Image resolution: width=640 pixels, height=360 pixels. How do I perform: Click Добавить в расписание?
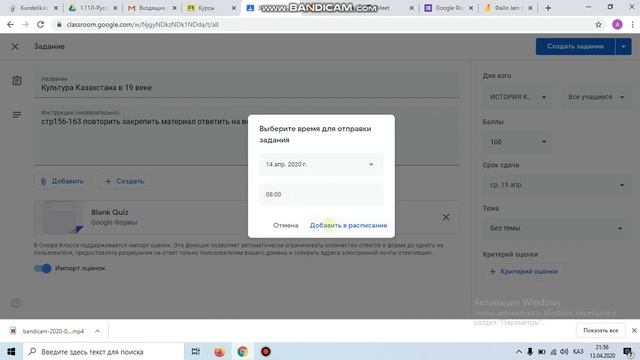tap(348, 225)
